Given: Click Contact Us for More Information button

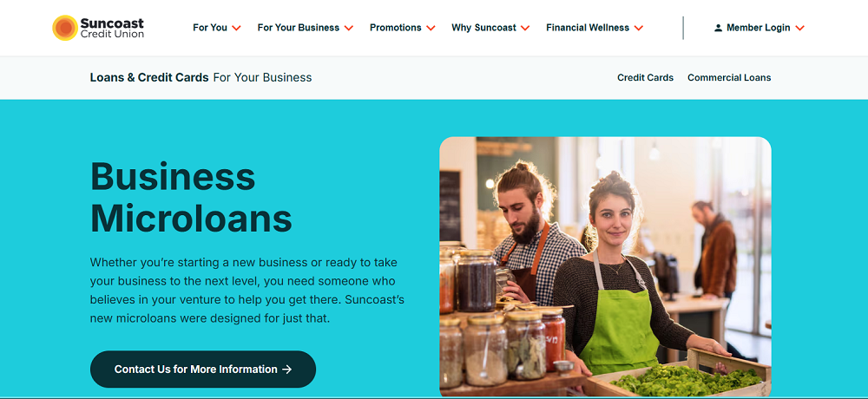Looking at the screenshot, I should [x=203, y=370].
